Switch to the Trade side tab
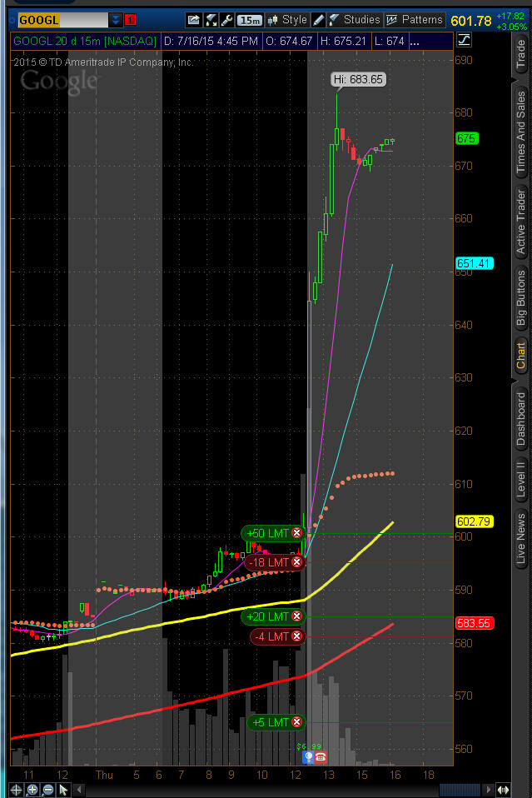Screen dimensions: 532x798 tap(521, 54)
